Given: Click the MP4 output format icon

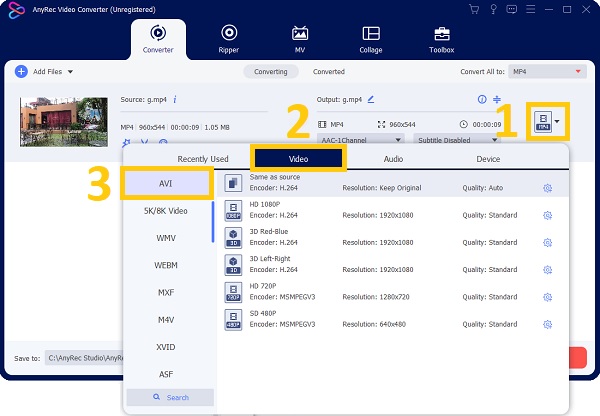Looking at the screenshot, I should coord(543,122).
